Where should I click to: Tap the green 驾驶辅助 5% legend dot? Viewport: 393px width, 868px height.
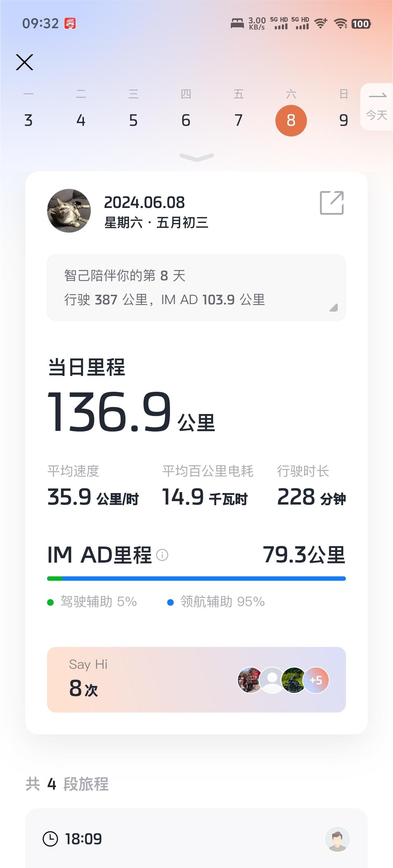coord(51,602)
